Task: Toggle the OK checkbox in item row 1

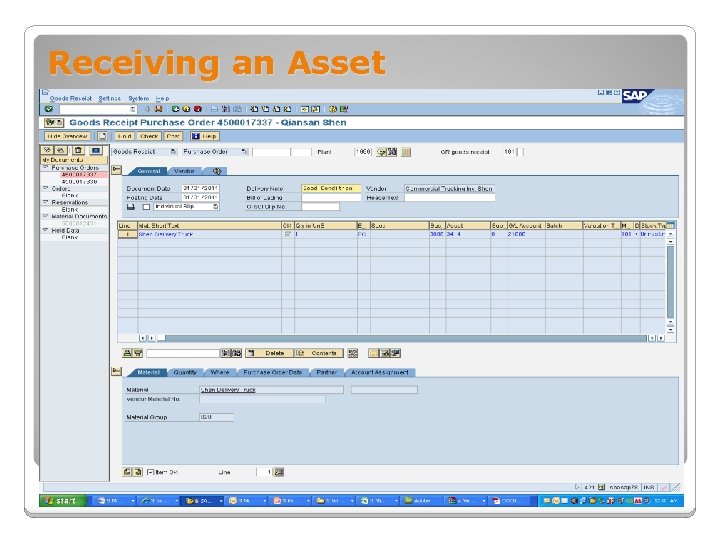Action: click(287, 234)
